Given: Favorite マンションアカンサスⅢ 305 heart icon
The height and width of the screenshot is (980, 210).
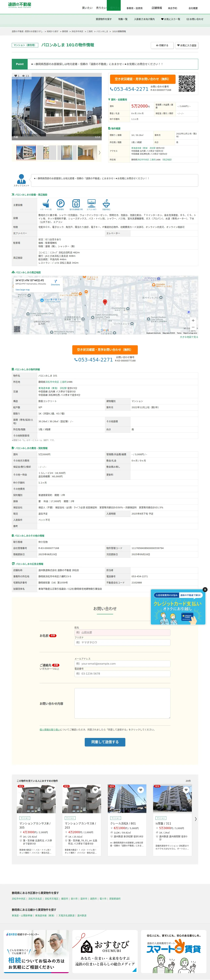Looking at the screenshot, I should pos(50,790).
